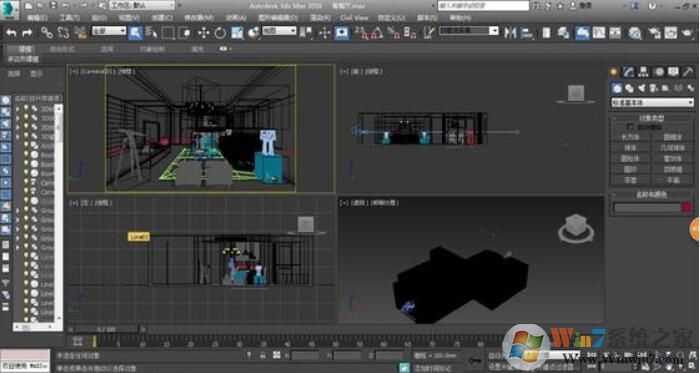Click the Mirror tool icon
Screen dimensions: 700x373
[x=510, y=32]
